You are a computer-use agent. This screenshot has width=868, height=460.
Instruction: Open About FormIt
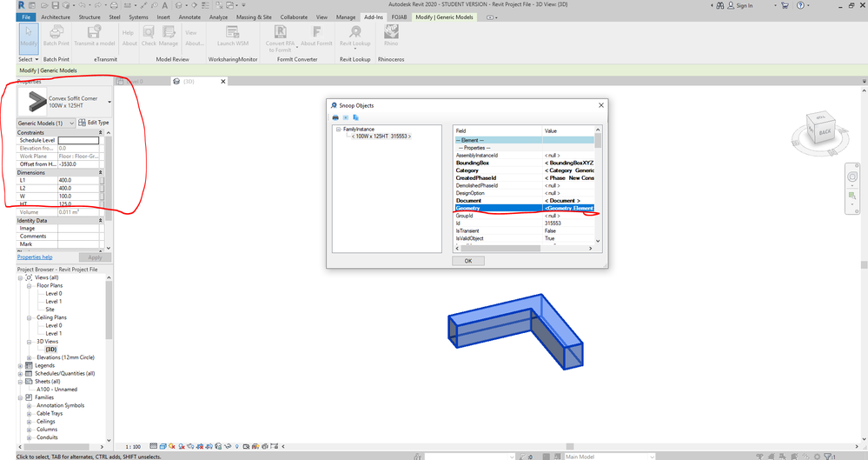(316, 36)
